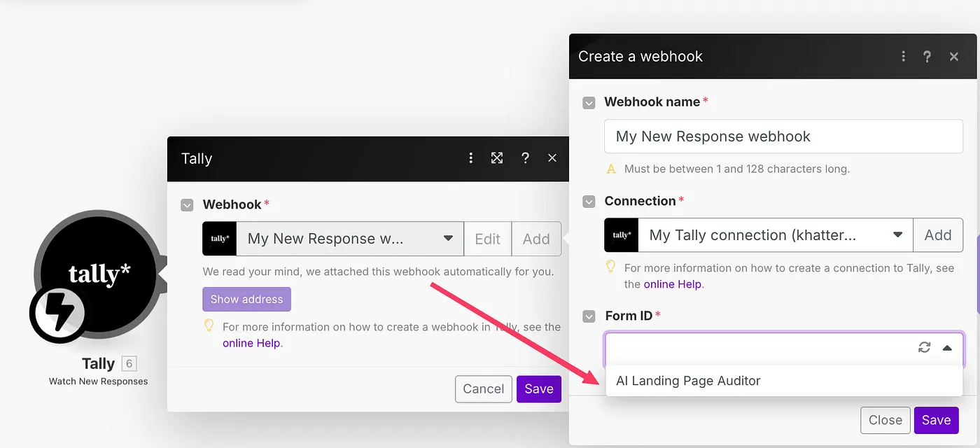Open help in the Tally dialog
Screen dimensions: 980x448
pyautogui.click(x=525, y=158)
